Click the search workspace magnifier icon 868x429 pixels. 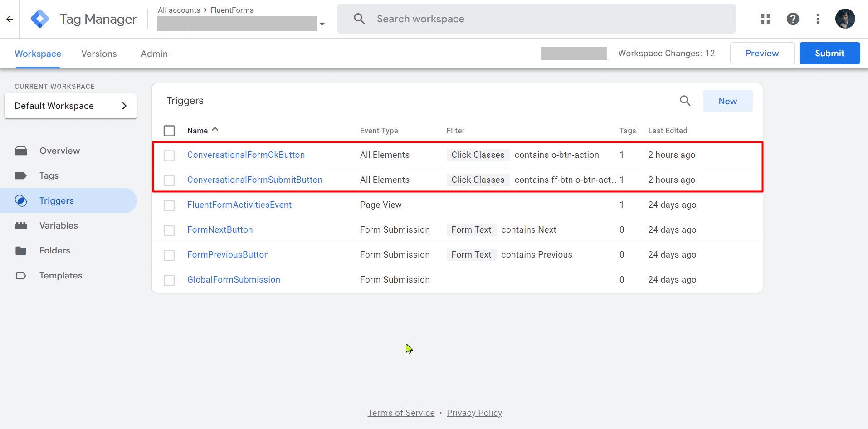click(359, 19)
